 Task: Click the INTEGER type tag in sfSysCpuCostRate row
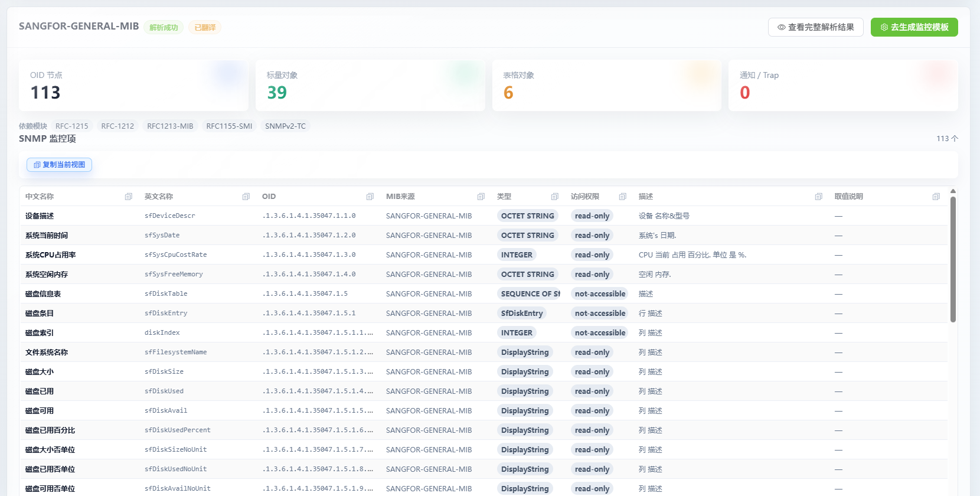(517, 255)
